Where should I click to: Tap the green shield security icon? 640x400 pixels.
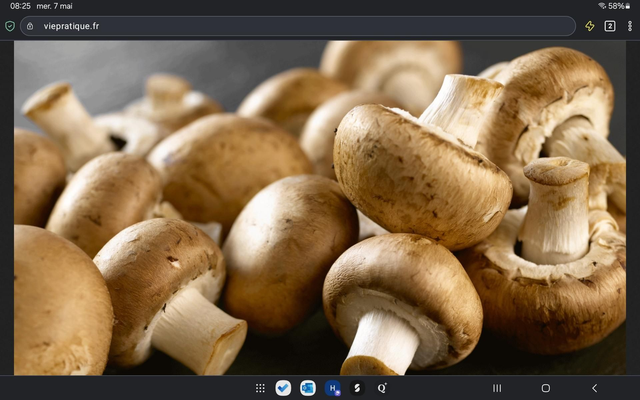tap(10, 26)
